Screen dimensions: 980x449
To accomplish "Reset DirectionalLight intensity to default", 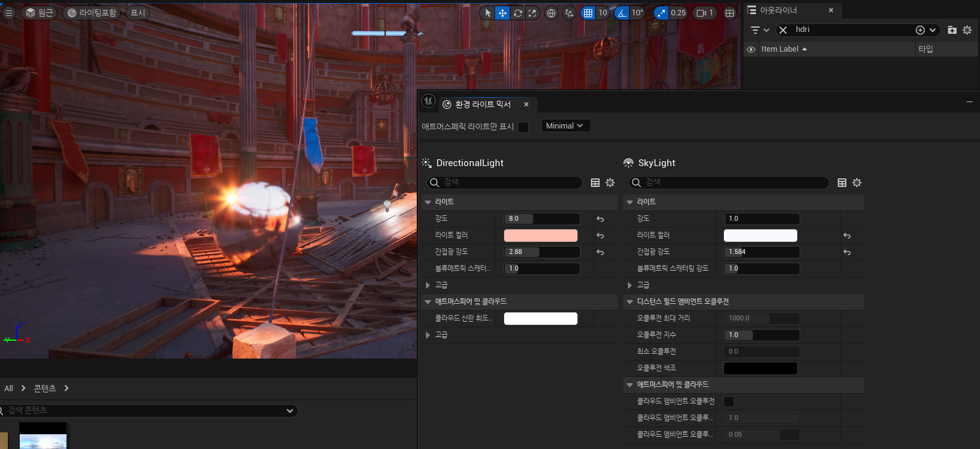I will click(x=600, y=219).
